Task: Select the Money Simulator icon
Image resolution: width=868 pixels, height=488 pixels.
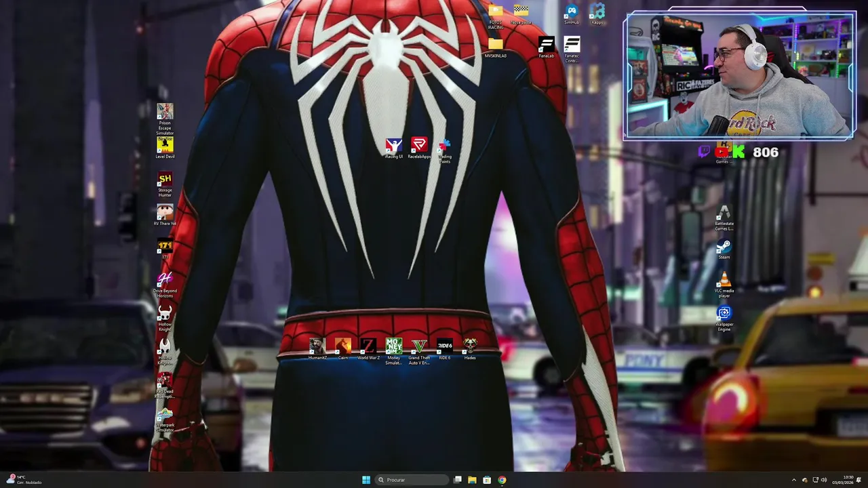Action: point(393,352)
